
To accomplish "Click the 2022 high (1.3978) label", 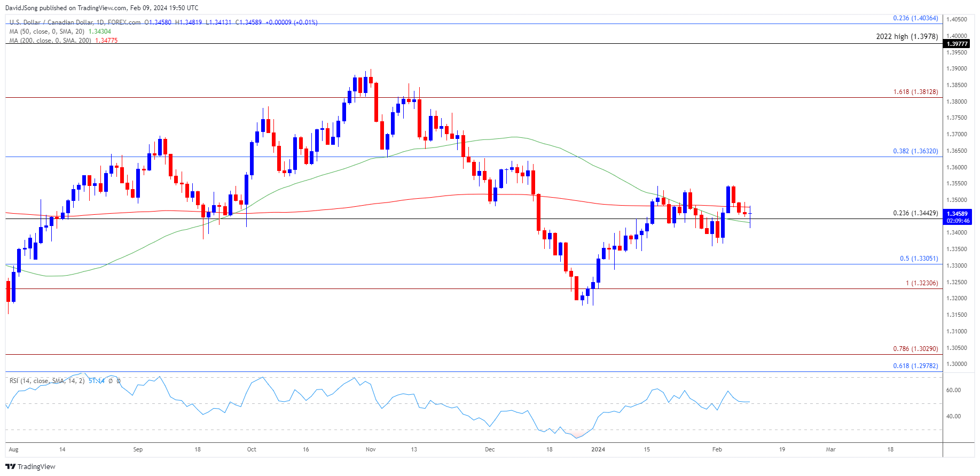I will (x=907, y=36).
